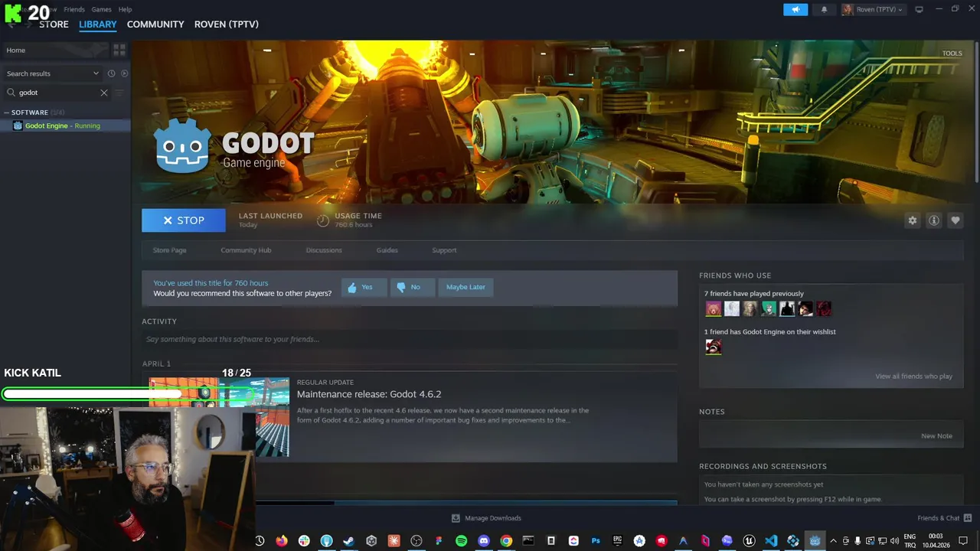Open Epic Games Launcher from taskbar
Viewport: 980px width, 551px height.
point(618,540)
